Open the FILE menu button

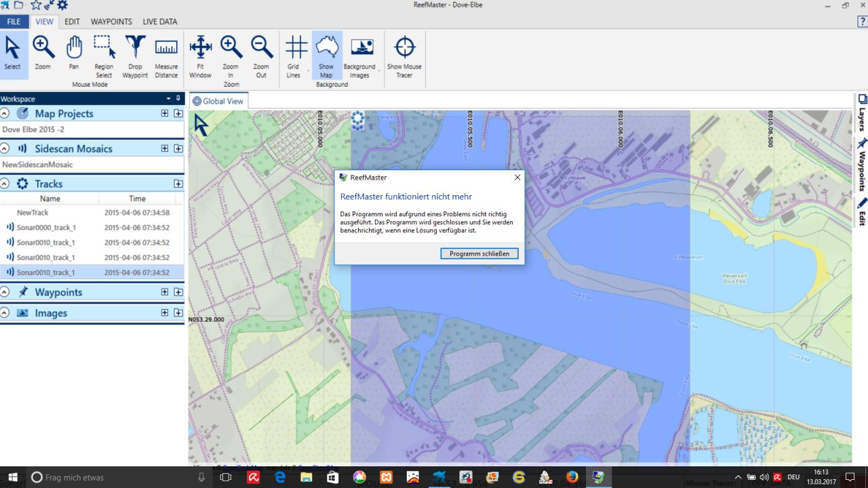(x=14, y=22)
